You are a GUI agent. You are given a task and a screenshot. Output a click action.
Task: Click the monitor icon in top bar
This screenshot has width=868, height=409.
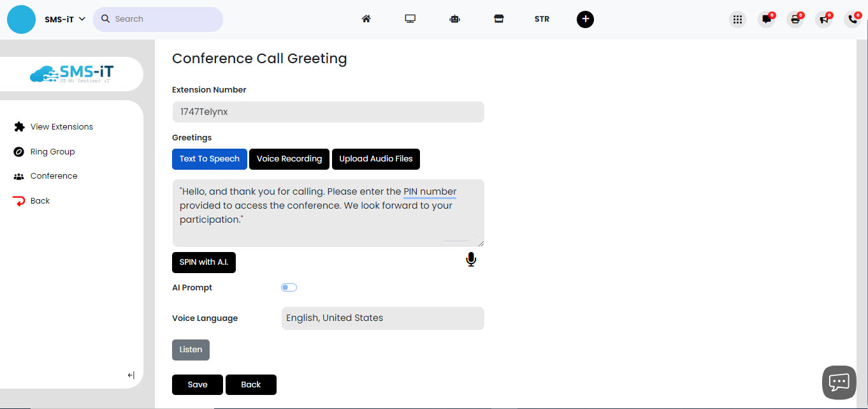coord(410,19)
